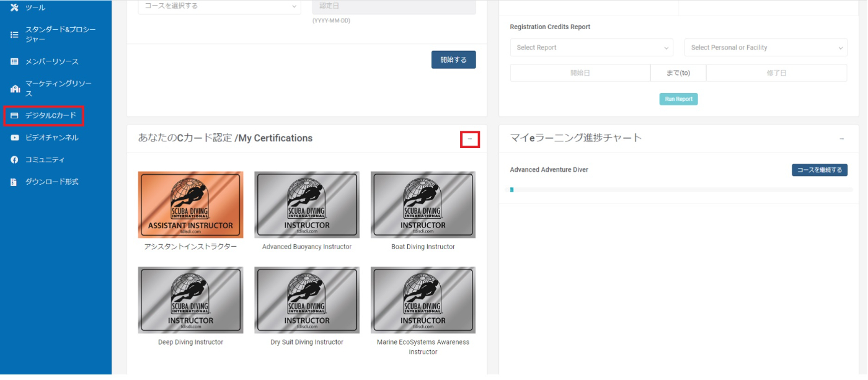Select Dry Suit Diving Instructor card image
The width and height of the screenshot is (868, 380).
pyautogui.click(x=307, y=301)
